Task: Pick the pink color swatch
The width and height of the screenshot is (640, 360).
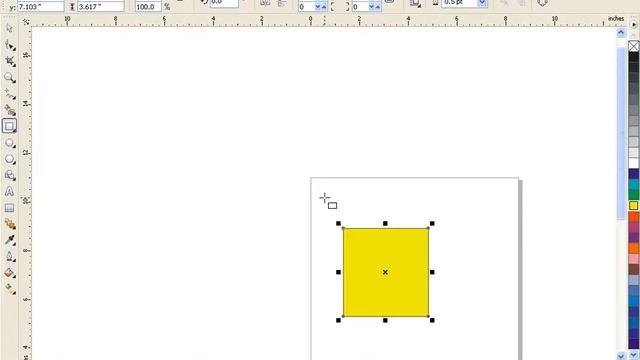Action: coord(633,259)
